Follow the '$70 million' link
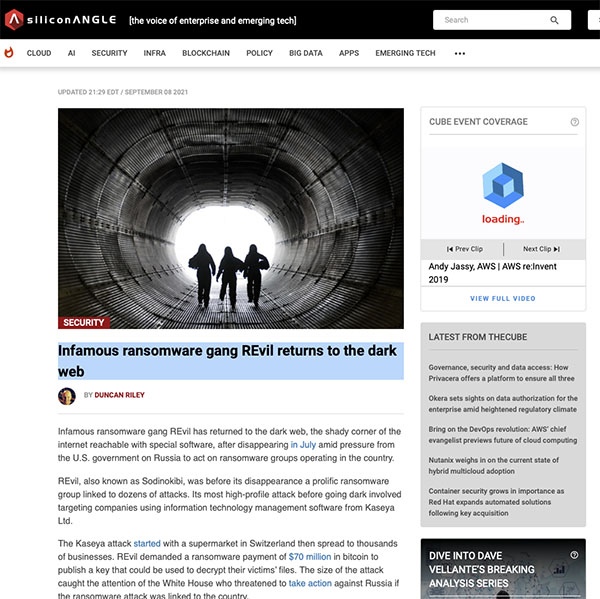 coord(310,557)
